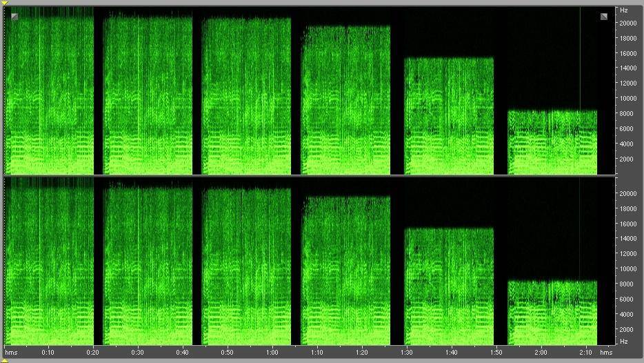Click the 1:30 label on the time ruler

[x=406, y=353]
